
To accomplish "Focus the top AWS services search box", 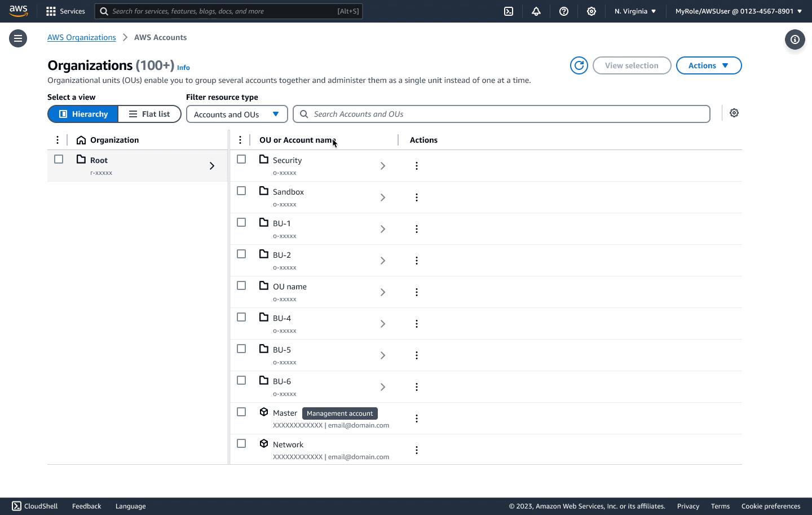I will point(228,11).
